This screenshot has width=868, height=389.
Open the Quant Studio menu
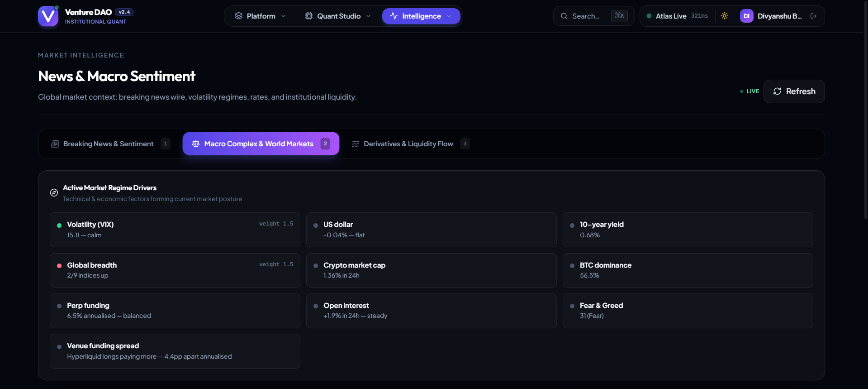point(338,16)
